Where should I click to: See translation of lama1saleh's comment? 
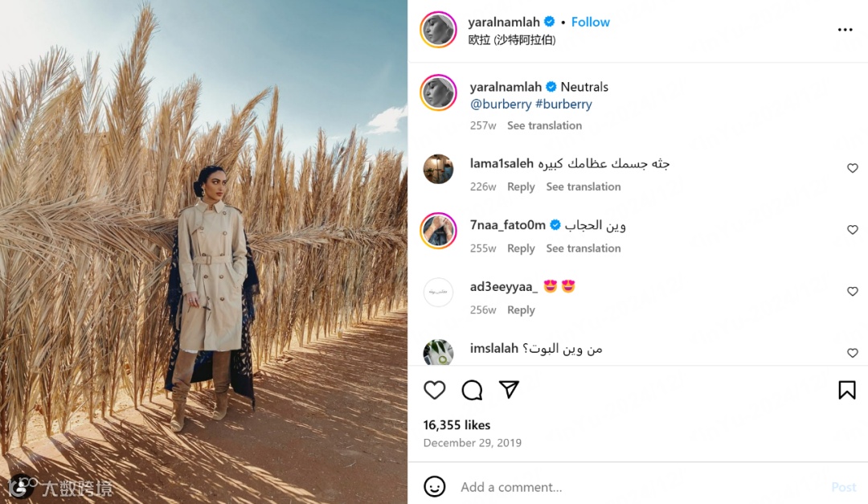[583, 186]
